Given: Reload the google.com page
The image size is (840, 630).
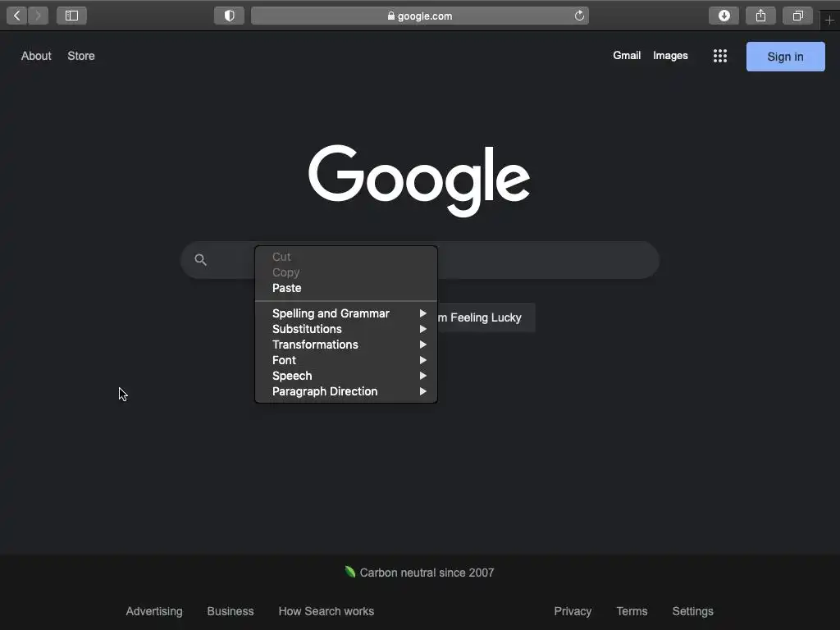Looking at the screenshot, I should pos(579,16).
